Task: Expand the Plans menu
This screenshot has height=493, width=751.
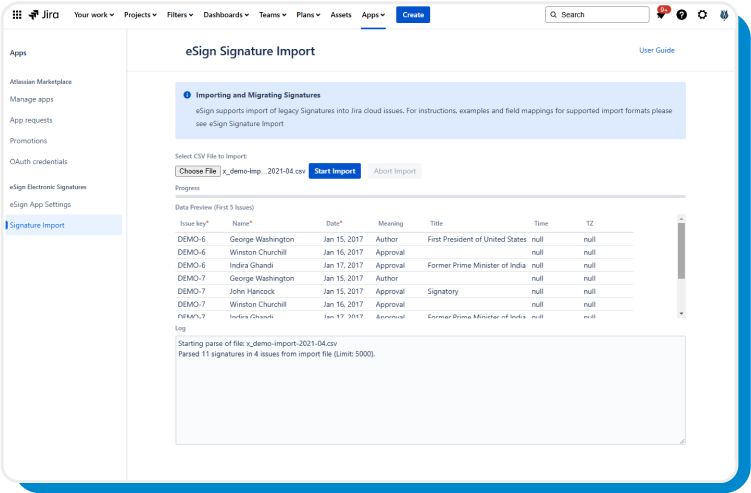Action: click(x=308, y=15)
